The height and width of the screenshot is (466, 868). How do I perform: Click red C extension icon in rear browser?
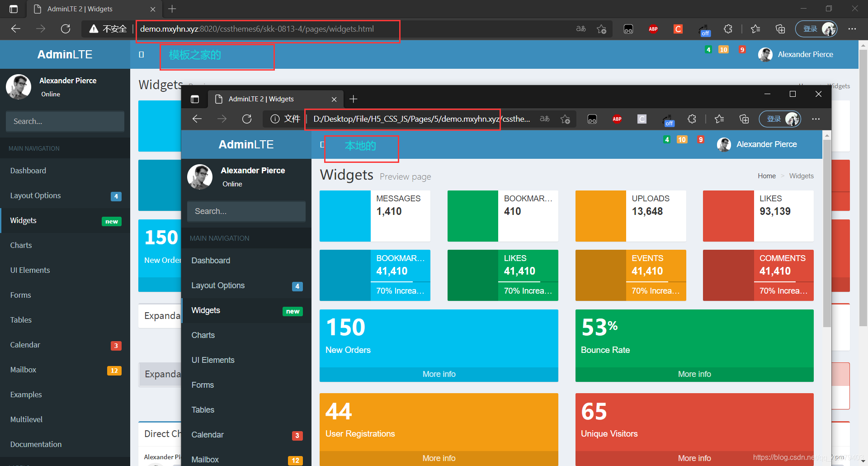(x=678, y=29)
